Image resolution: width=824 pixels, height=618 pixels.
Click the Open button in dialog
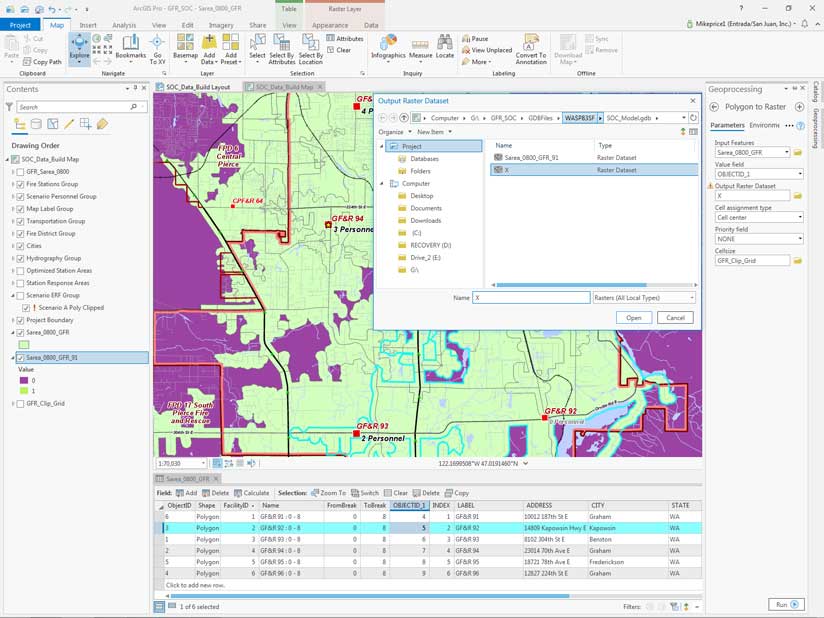634,318
